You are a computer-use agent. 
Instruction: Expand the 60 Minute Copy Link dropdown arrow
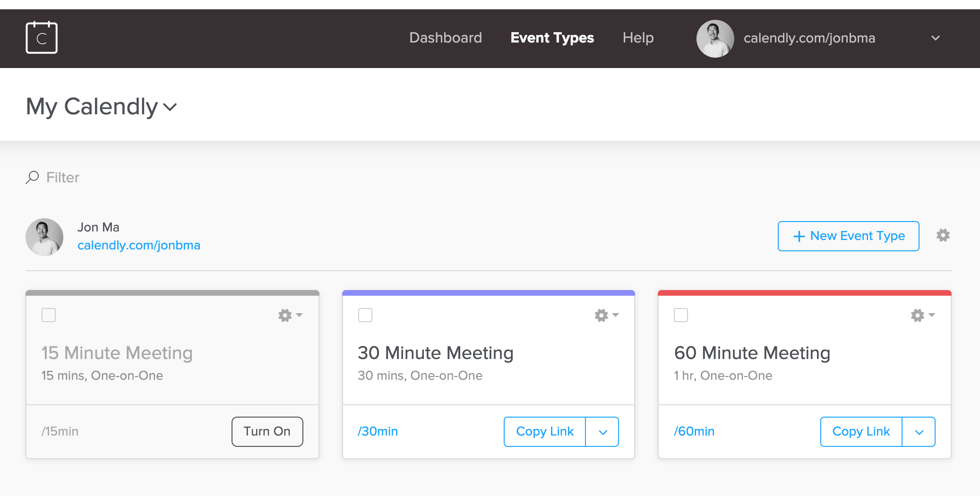(x=919, y=432)
